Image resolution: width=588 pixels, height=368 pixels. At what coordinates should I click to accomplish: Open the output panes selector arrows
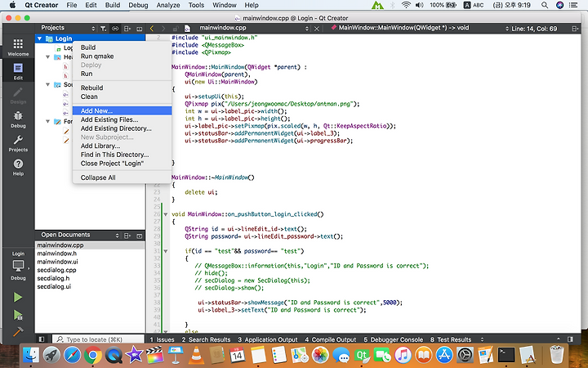[x=483, y=339]
